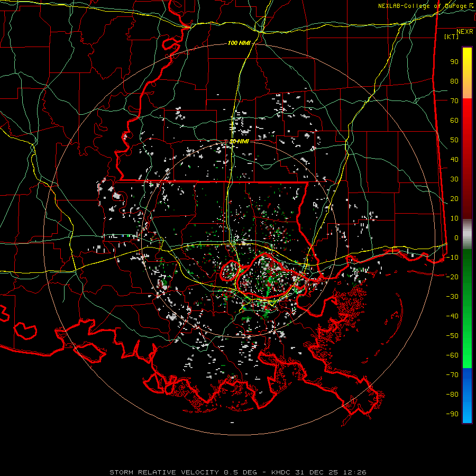Click the '[KT]' unit label
This screenshot has width=476, height=476.
tap(451, 36)
